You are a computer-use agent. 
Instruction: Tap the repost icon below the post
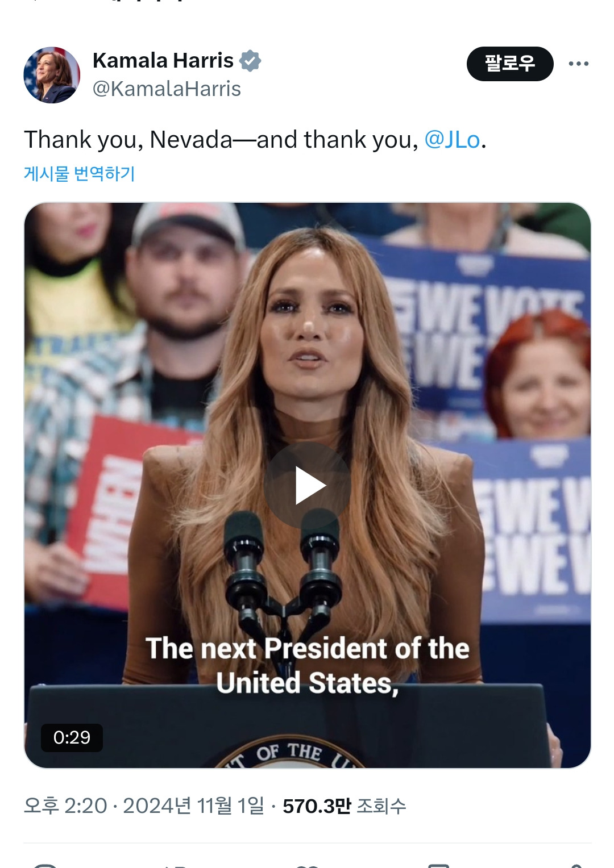click(176, 865)
